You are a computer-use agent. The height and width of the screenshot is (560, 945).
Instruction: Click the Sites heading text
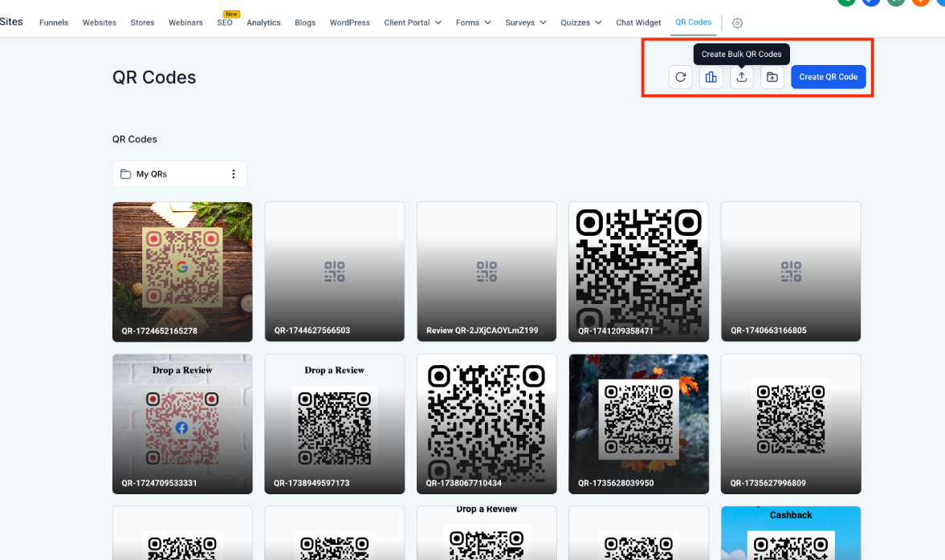pyautogui.click(x=11, y=22)
